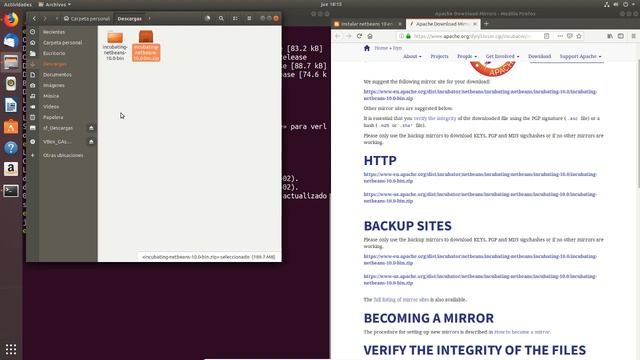Screen dimensions: 640x360
Task: Go back in the Files window
Action: [34, 18]
